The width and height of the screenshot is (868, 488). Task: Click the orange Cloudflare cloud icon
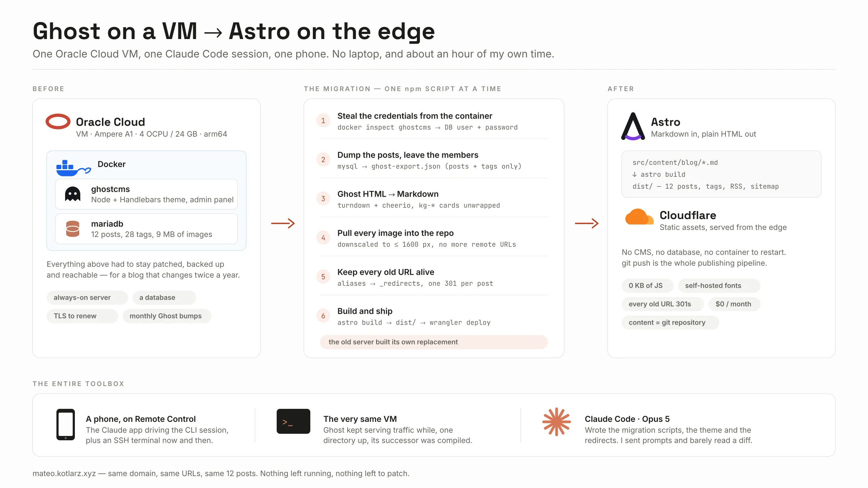[639, 217]
